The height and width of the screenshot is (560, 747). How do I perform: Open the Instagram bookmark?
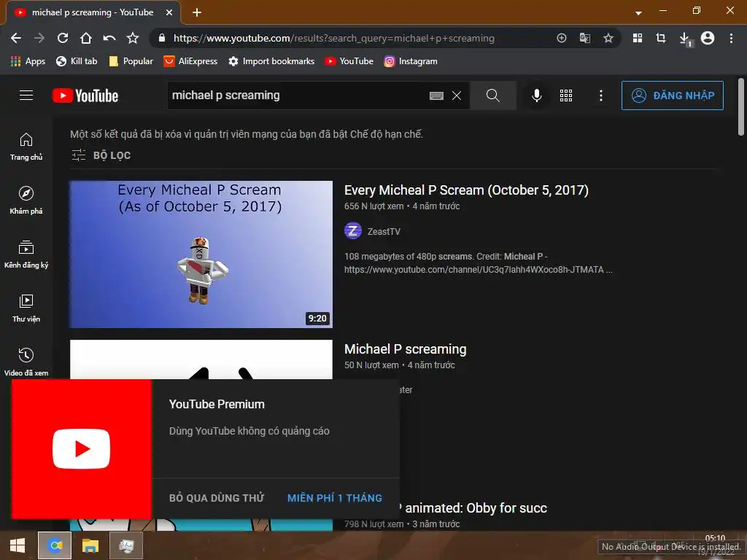pyautogui.click(x=411, y=61)
